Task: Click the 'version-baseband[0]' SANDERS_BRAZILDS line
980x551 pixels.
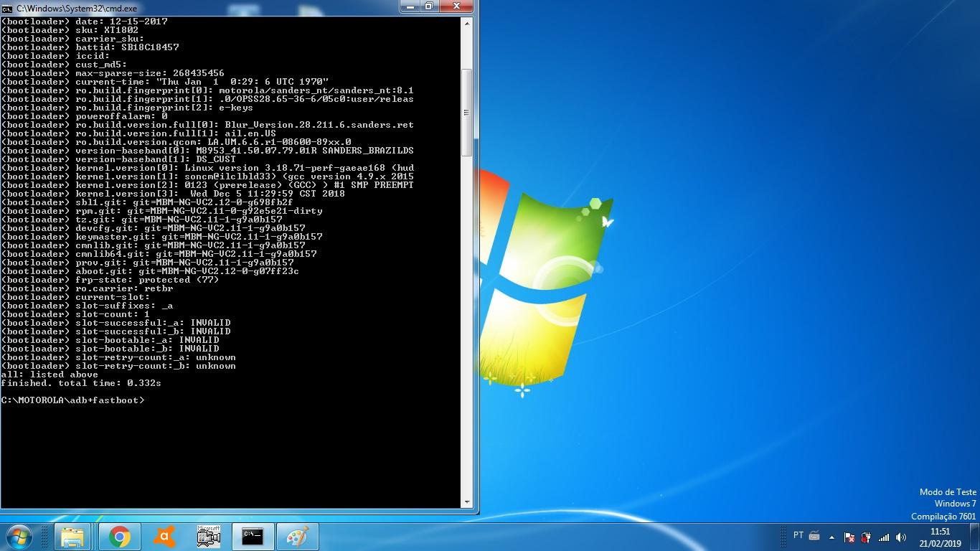Action: 207,151
